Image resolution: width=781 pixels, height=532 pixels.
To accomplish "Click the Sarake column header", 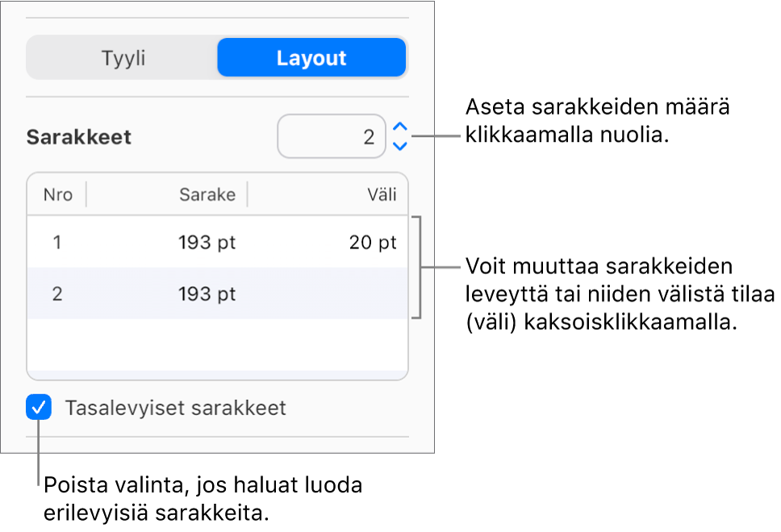I will pos(207,194).
